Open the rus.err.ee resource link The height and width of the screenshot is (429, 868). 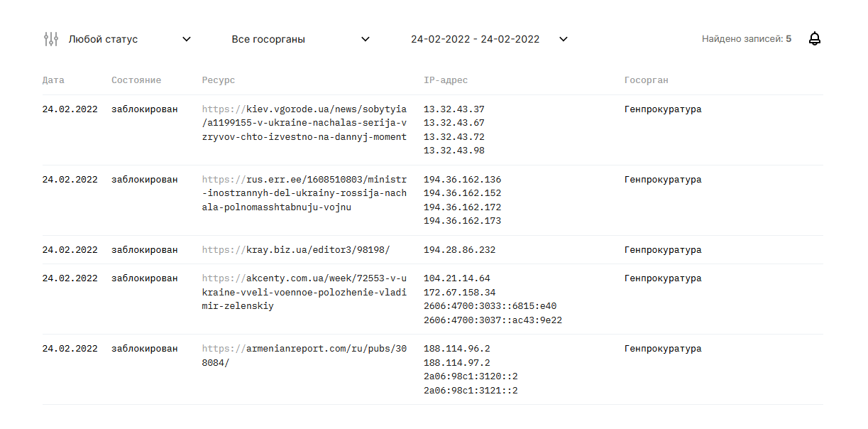(x=304, y=193)
